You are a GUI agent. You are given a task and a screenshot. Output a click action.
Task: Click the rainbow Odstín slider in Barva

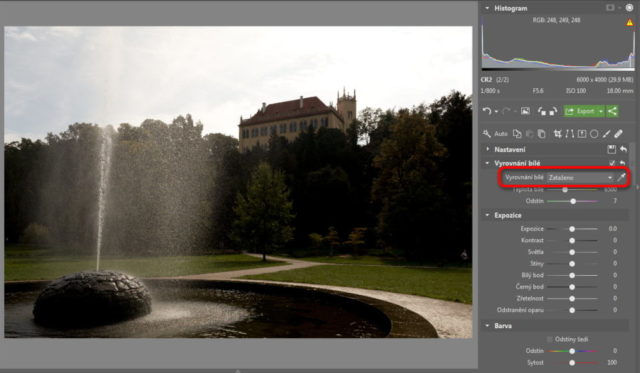point(572,351)
